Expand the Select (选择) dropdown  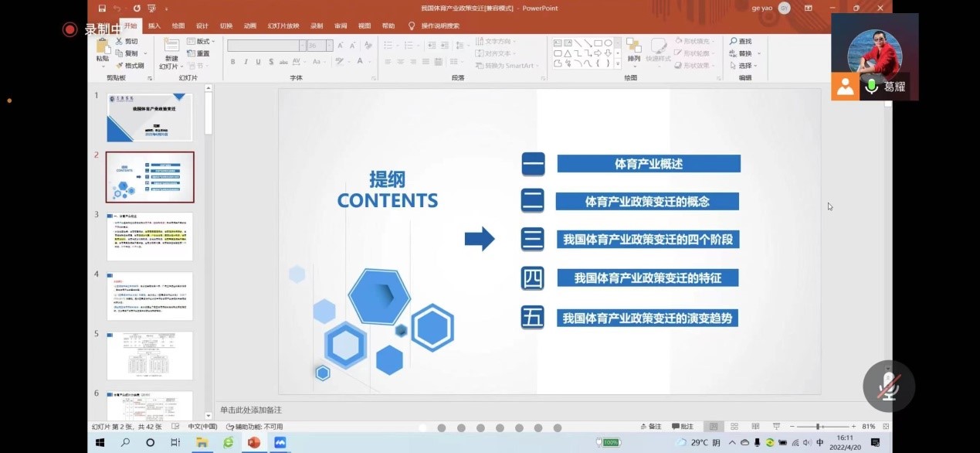pos(745,66)
